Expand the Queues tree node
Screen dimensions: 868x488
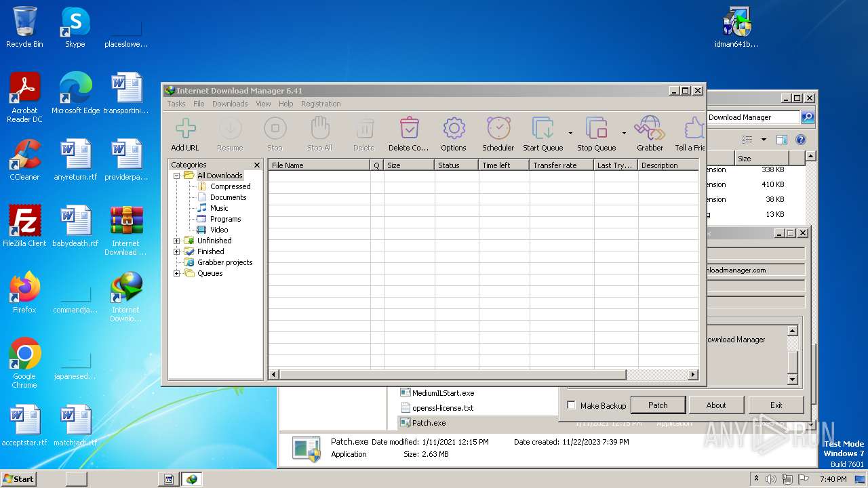point(177,273)
